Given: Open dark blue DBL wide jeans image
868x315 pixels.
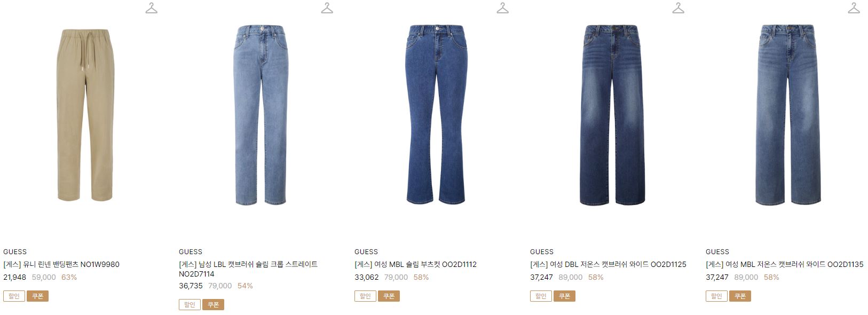Looking at the screenshot, I should pyautogui.click(x=612, y=115).
